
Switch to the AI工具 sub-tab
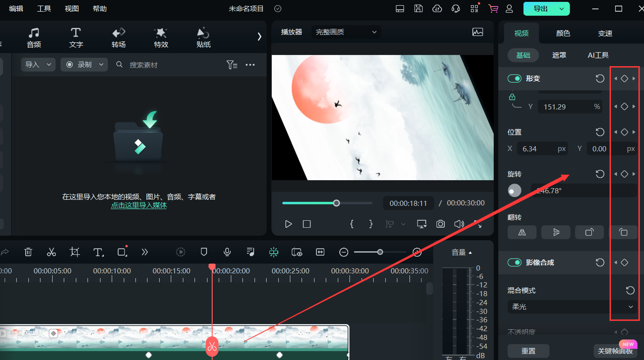tap(598, 55)
